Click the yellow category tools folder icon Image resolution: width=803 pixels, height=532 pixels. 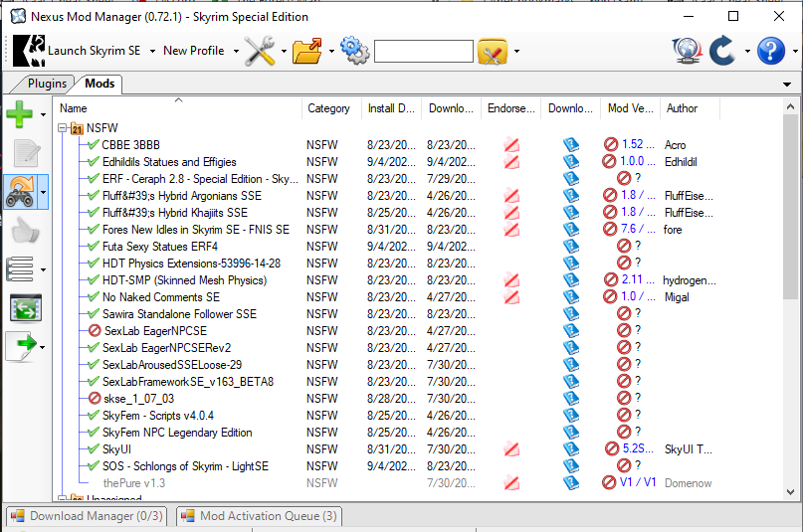pos(493,51)
